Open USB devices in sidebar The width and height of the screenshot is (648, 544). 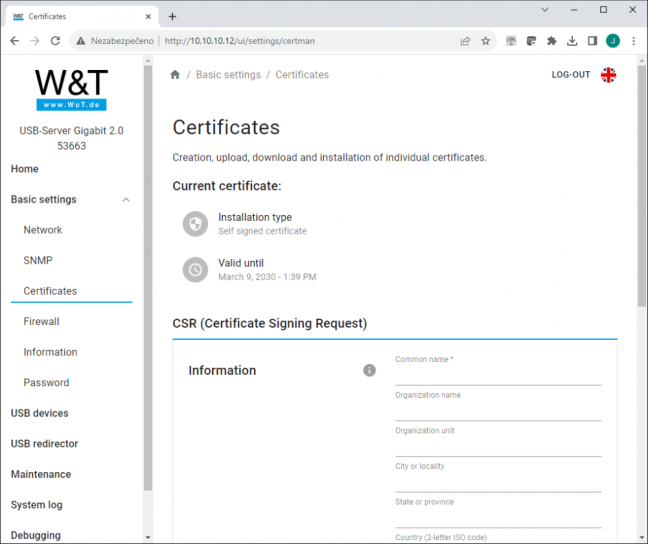(40, 413)
